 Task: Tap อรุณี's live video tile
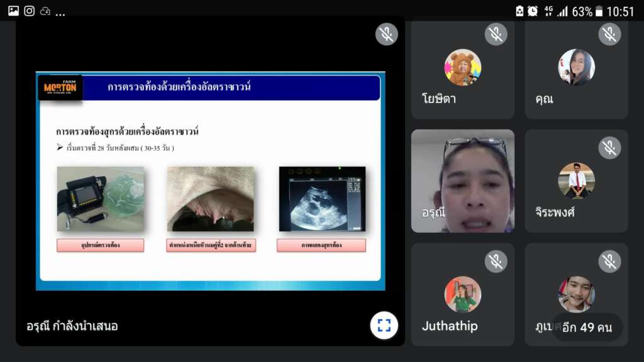463,181
